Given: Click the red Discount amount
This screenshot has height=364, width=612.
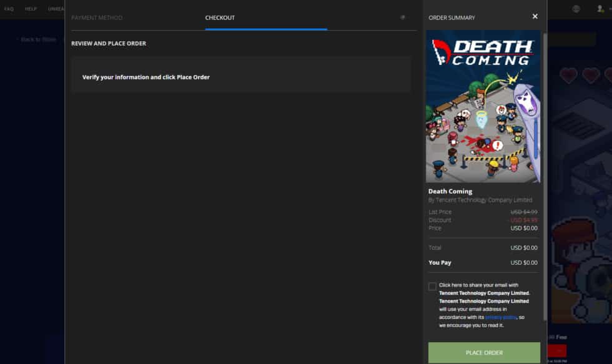Looking at the screenshot, I should [524, 220].
